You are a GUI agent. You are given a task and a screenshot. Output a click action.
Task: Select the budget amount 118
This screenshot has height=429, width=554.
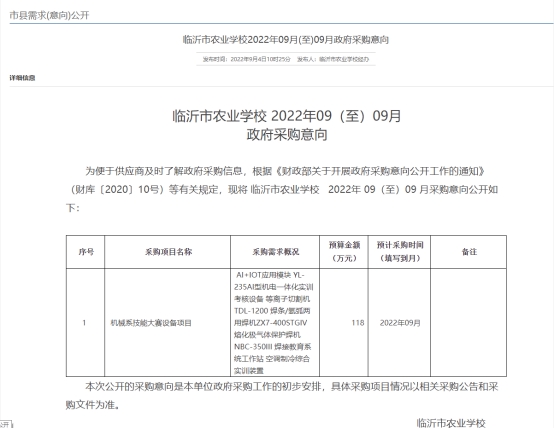pos(358,323)
